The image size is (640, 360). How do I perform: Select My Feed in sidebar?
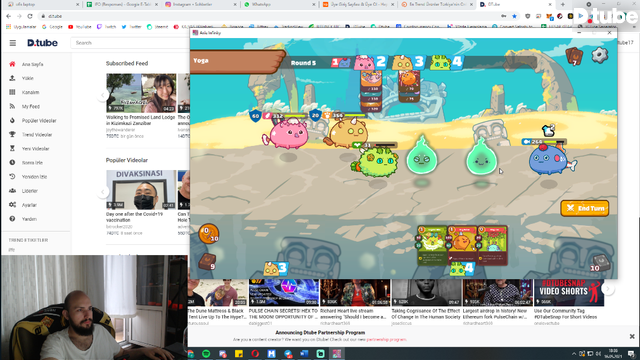[31, 106]
